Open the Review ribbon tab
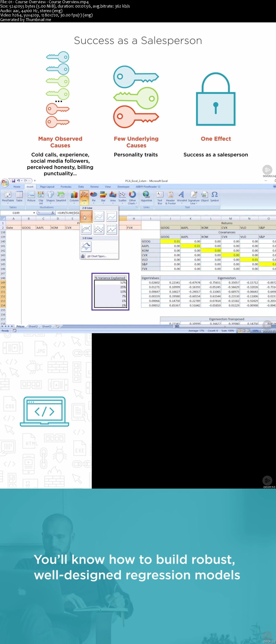The image size is (276, 644). 94,187
